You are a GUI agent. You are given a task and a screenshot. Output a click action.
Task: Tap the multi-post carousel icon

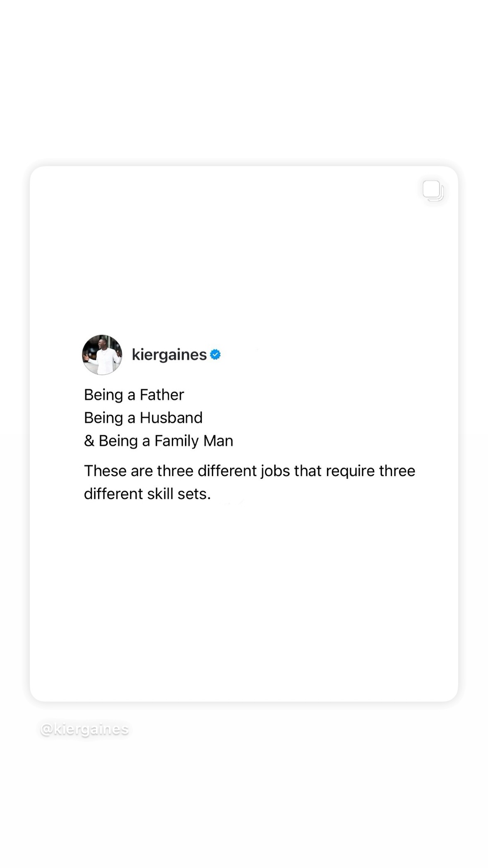[x=433, y=191]
